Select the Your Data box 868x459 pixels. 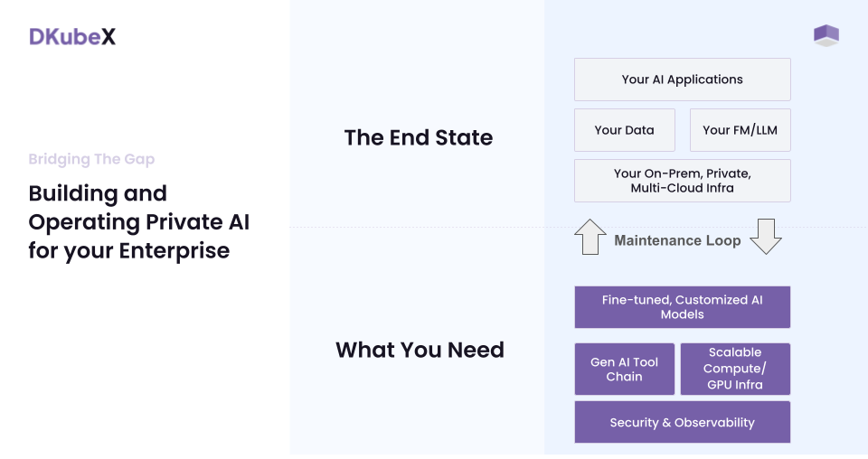624,130
